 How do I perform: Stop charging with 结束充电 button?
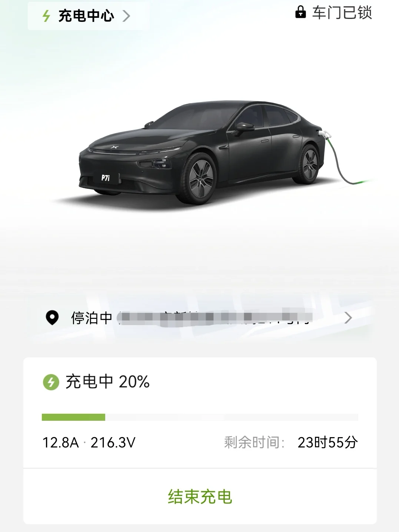pyautogui.click(x=200, y=497)
